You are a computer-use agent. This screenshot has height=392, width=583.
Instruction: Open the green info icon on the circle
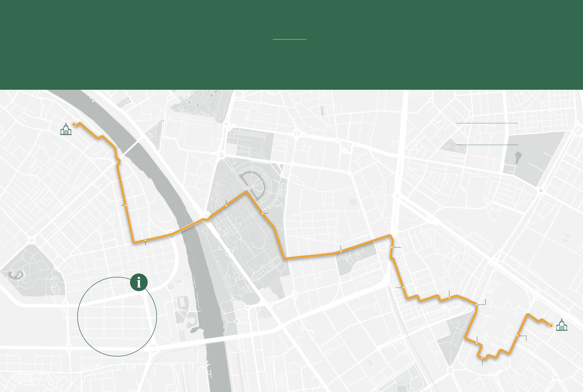(x=139, y=282)
